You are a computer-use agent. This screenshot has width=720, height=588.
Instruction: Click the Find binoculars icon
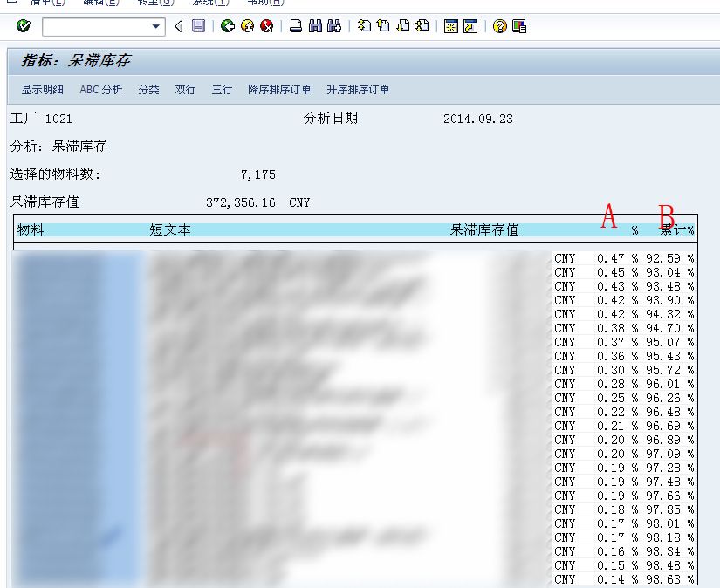pos(315,27)
